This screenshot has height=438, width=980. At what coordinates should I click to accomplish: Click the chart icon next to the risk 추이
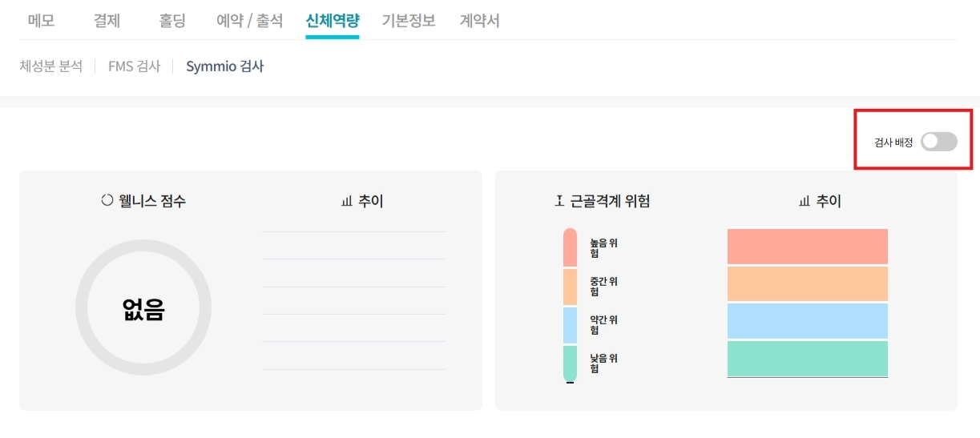[805, 202]
